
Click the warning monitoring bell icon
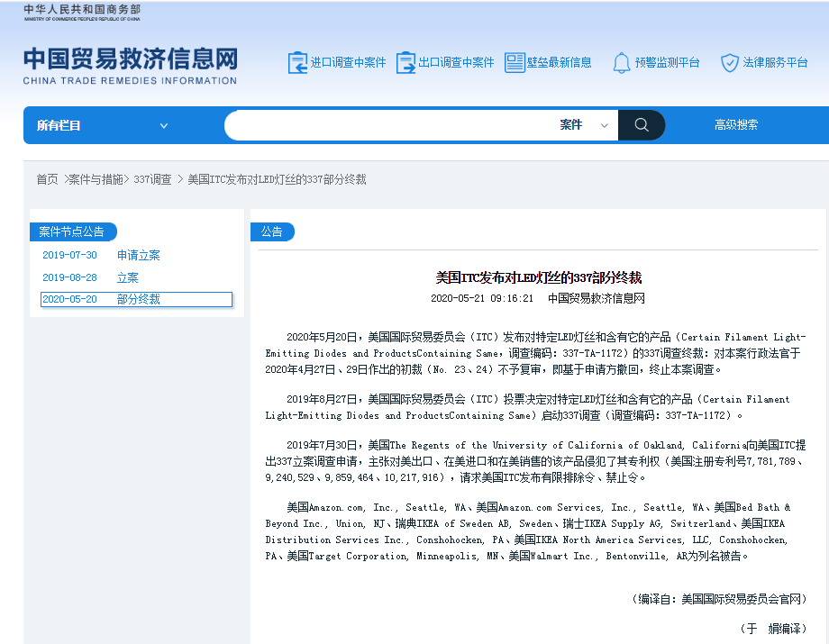[x=621, y=63]
